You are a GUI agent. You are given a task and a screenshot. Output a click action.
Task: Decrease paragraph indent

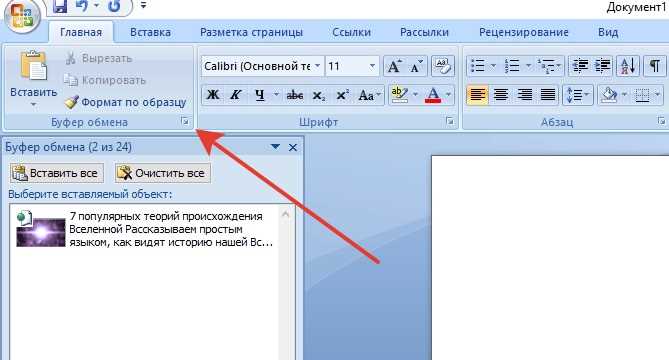[579, 66]
